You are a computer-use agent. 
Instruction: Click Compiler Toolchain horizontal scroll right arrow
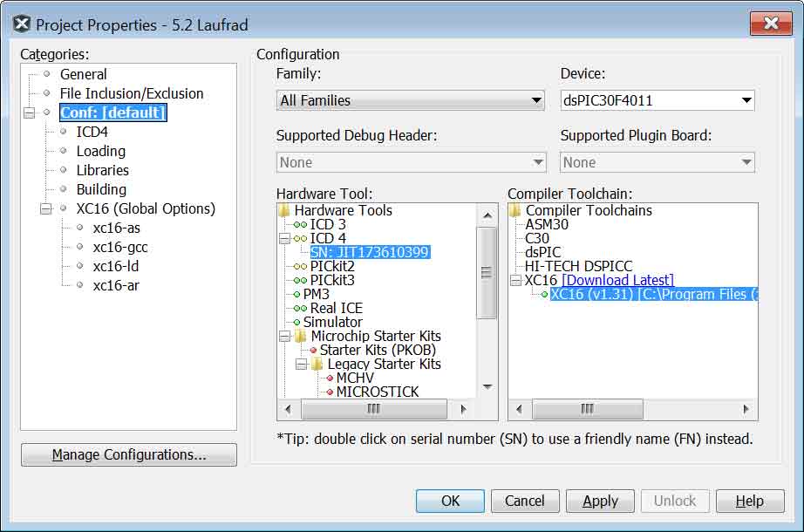[x=746, y=409]
